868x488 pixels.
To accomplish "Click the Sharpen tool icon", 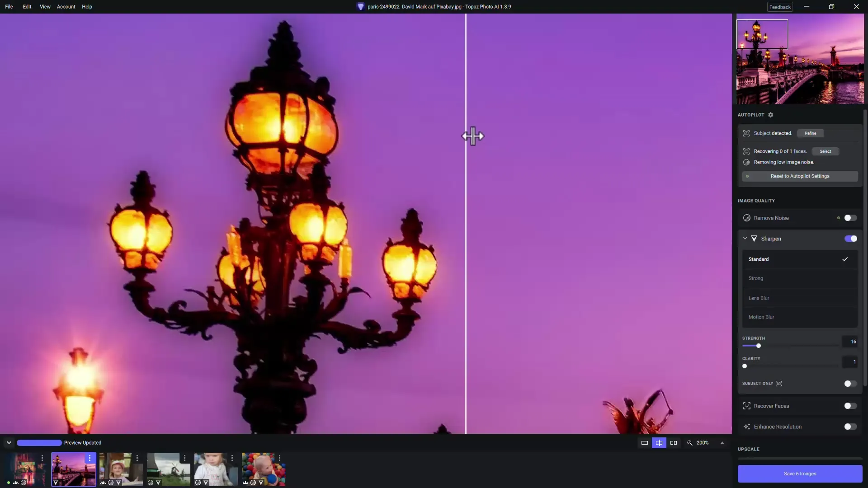I will tap(755, 238).
